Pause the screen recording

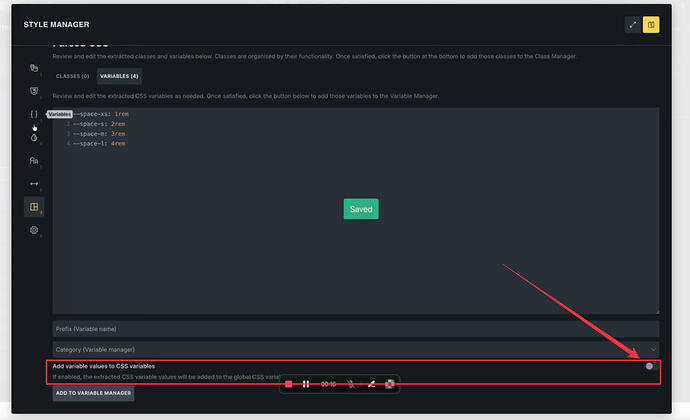[x=306, y=384]
